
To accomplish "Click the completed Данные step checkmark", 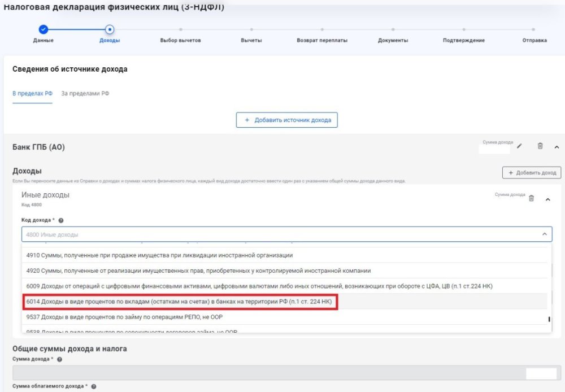I will 44,29.
